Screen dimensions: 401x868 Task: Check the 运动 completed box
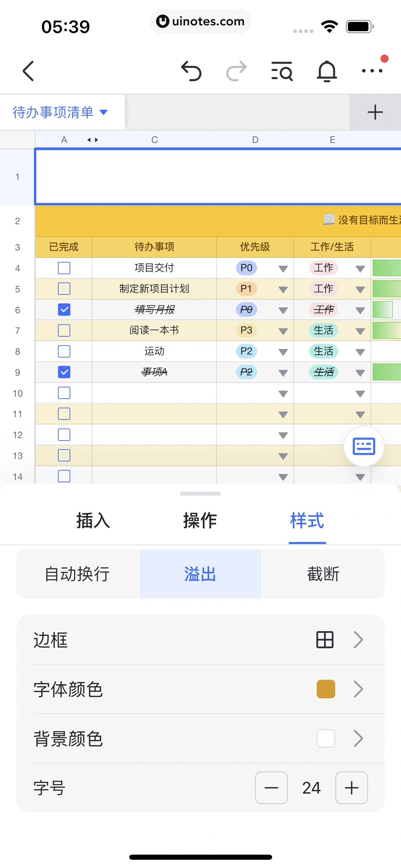64,351
